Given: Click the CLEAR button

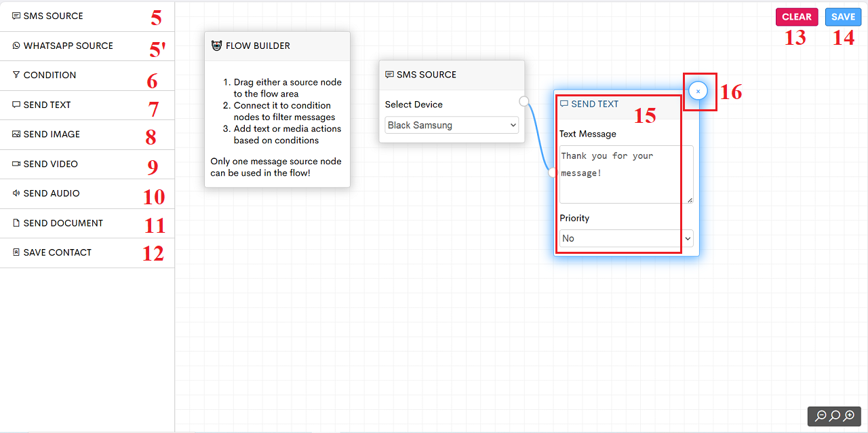Looking at the screenshot, I should click(797, 17).
